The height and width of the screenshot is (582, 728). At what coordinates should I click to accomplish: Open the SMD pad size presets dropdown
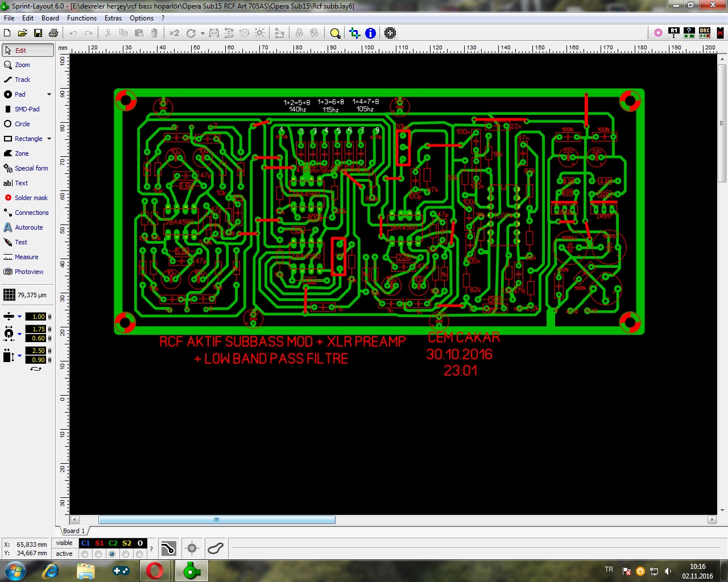19,356
